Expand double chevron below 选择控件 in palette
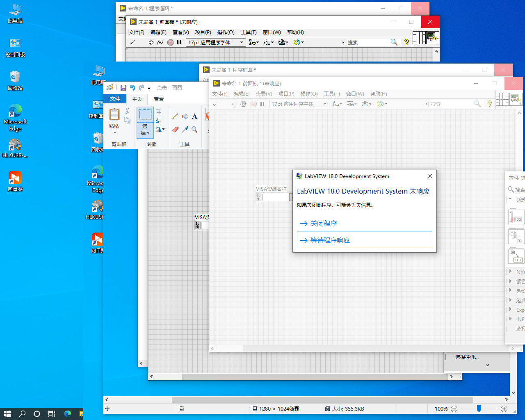The height and width of the screenshot is (420, 525). [487, 365]
